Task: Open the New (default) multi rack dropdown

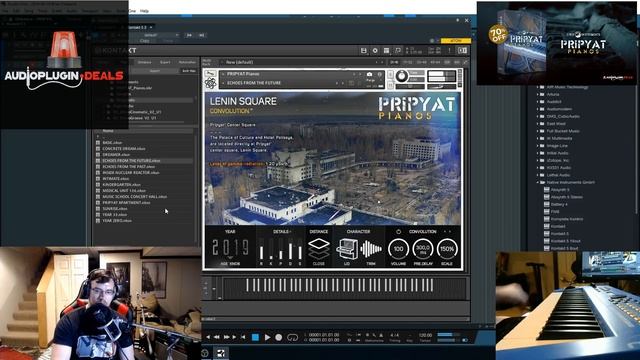Action: point(302,62)
